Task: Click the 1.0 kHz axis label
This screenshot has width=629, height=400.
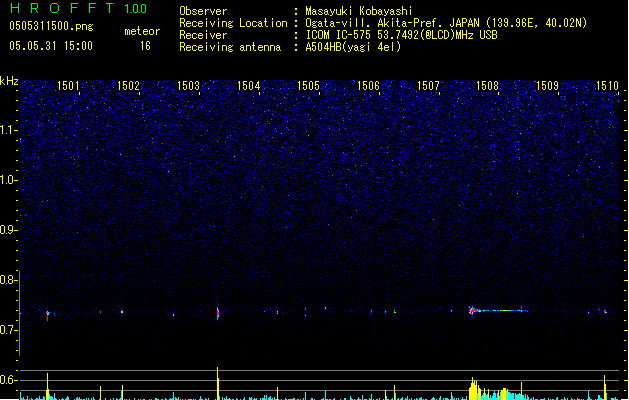Action: [x=8, y=180]
